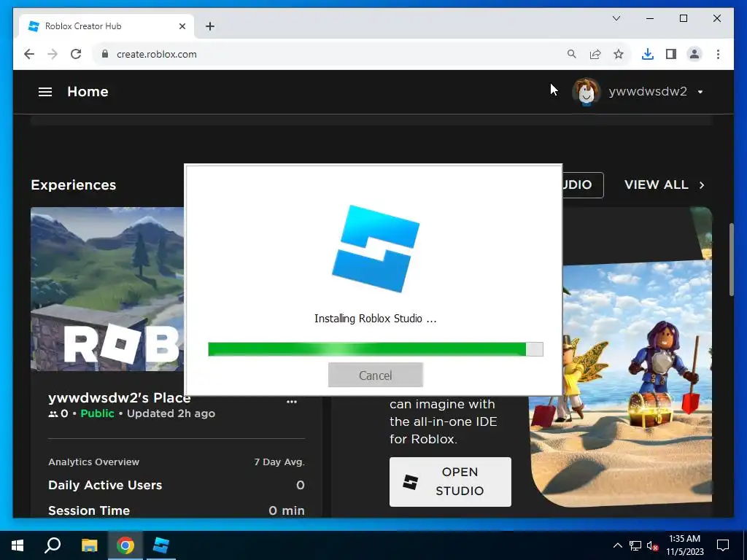747x560 pixels.
Task: Open the Windows Start menu
Action: tap(18, 545)
